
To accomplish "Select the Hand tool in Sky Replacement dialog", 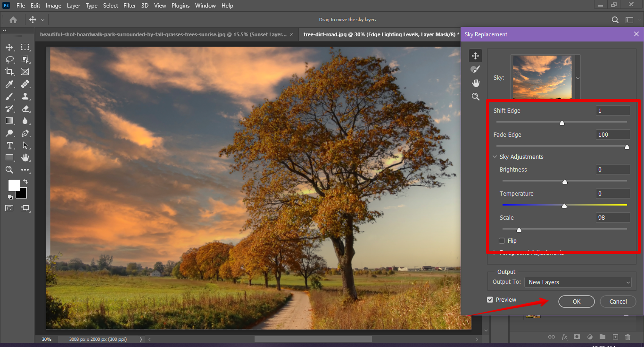I will click(x=475, y=83).
